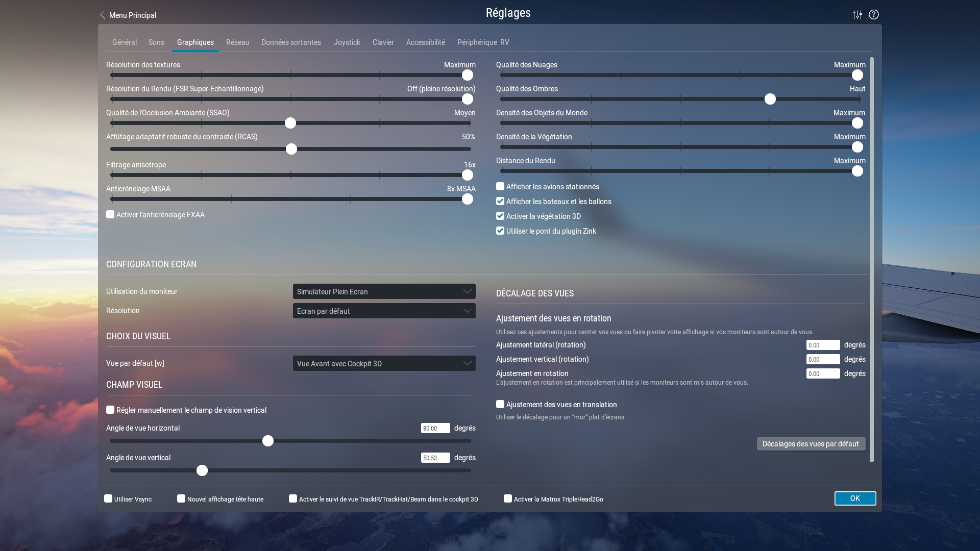Go to the Sons tab
Viewport: 980px width, 551px height.
coord(156,42)
